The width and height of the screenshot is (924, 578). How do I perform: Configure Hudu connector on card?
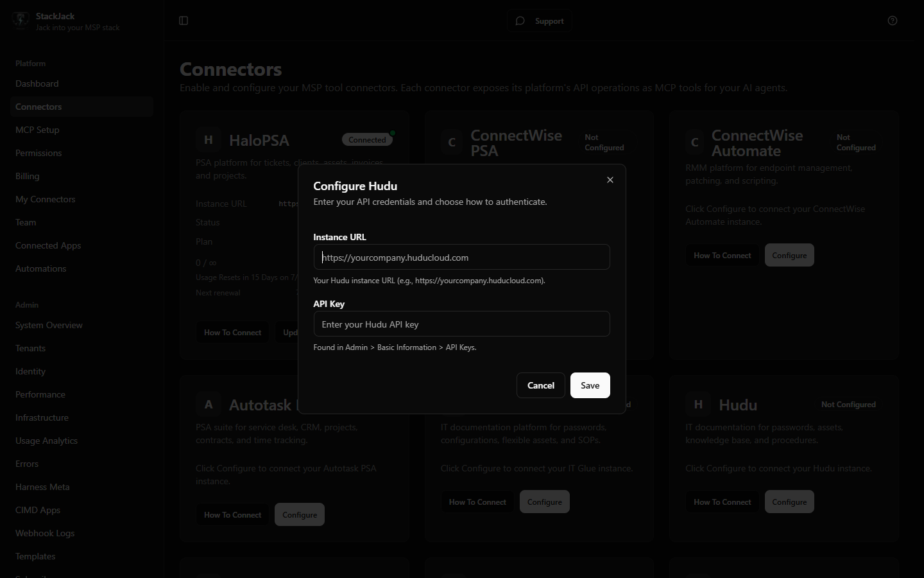point(789,502)
